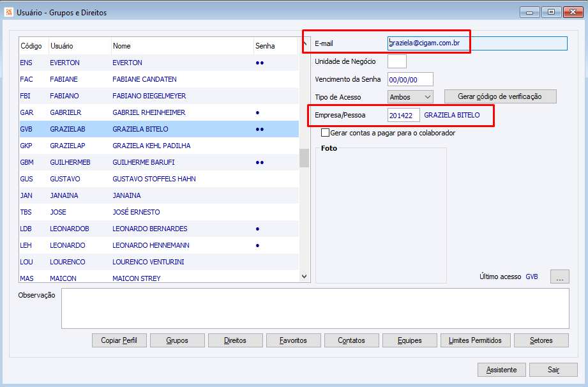Select user GUILHERME BARUFI
588x387 pixels.
(159, 162)
